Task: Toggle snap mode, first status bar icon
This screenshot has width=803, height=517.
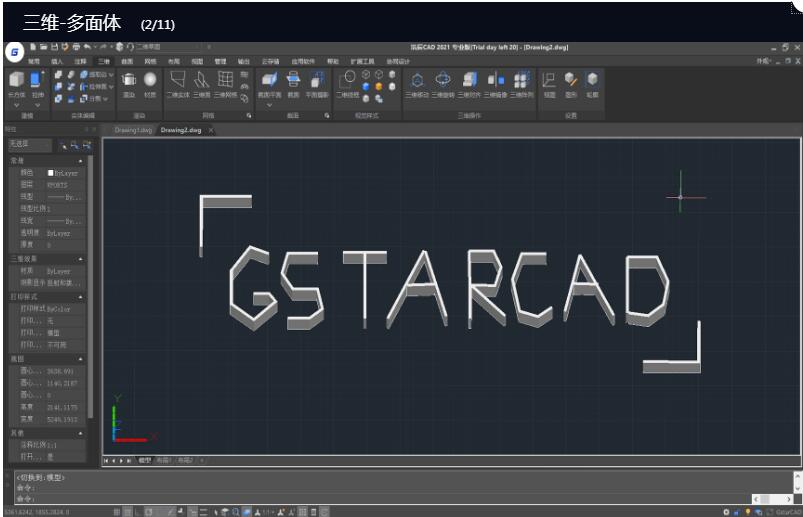Action: [x=117, y=511]
